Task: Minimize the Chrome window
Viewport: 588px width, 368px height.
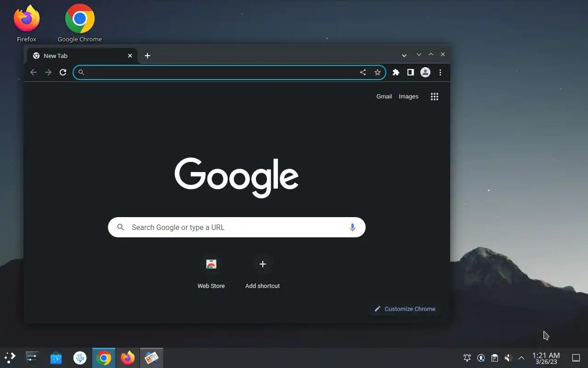Action: (x=419, y=54)
